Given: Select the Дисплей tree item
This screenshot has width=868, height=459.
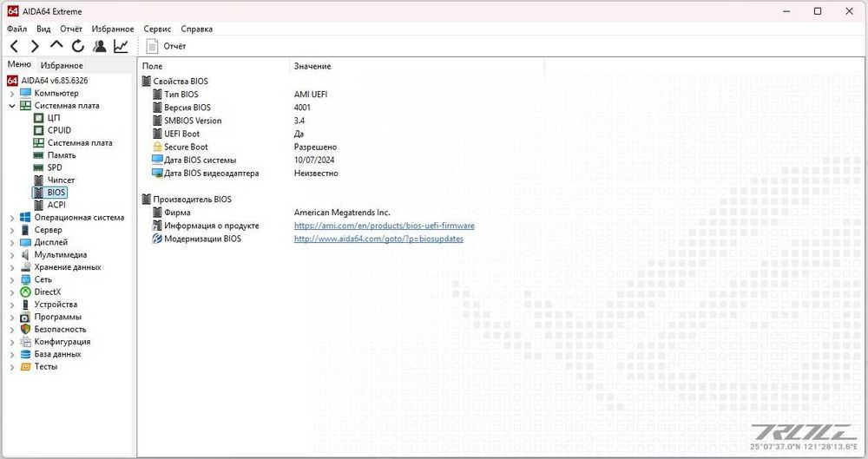Looking at the screenshot, I should coord(51,242).
